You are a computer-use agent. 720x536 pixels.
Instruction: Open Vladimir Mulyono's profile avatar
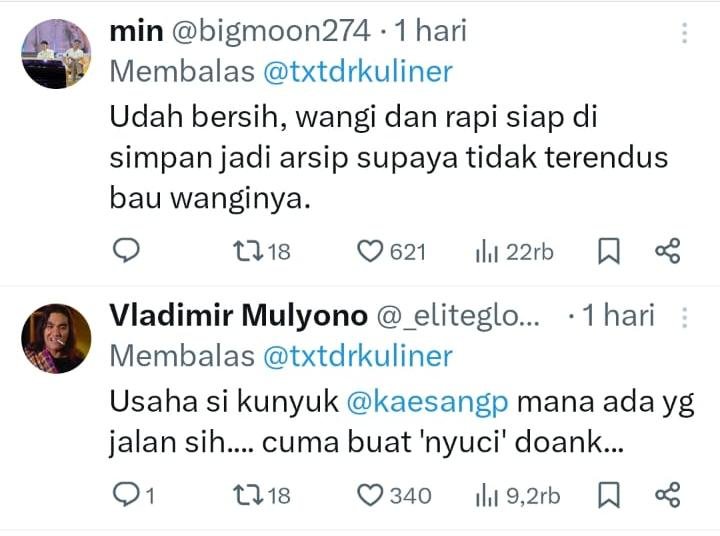(56, 338)
